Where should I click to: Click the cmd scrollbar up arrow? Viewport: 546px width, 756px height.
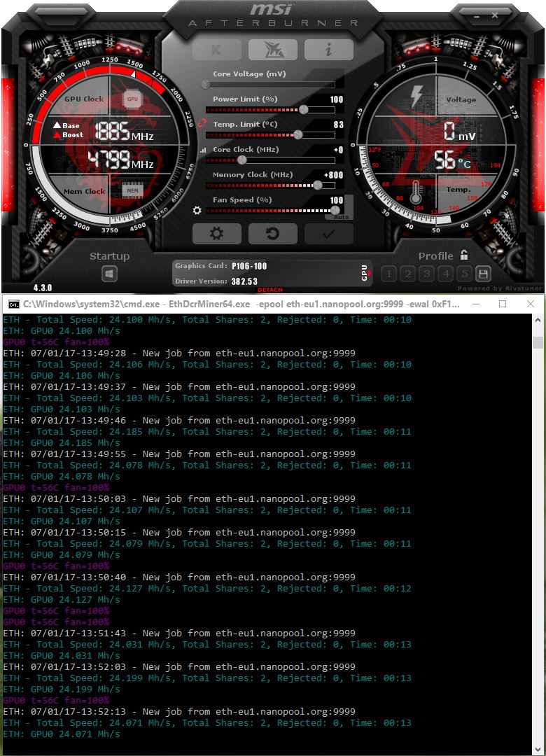click(538, 320)
